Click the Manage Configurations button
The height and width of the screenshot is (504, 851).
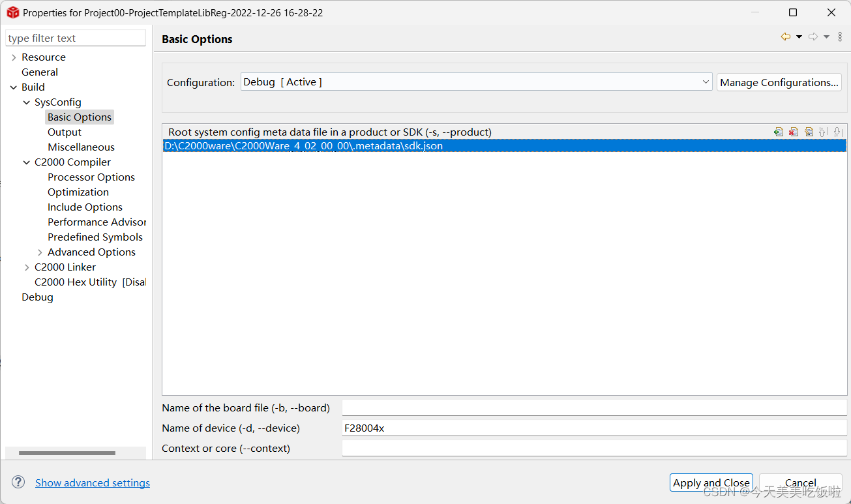(x=779, y=82)
